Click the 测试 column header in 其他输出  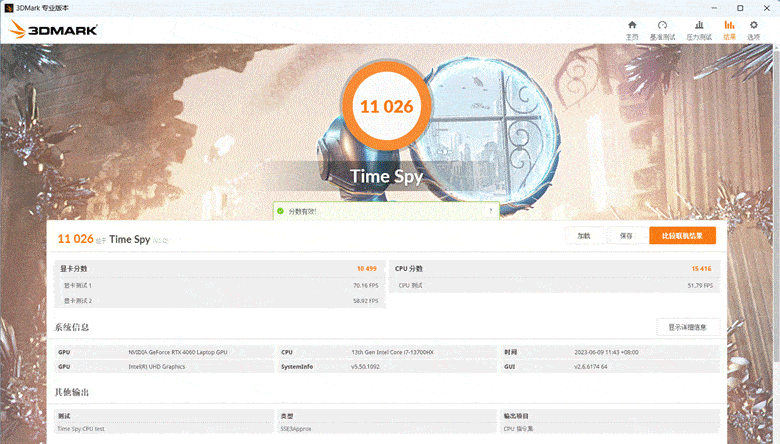[x=64, y=416]
